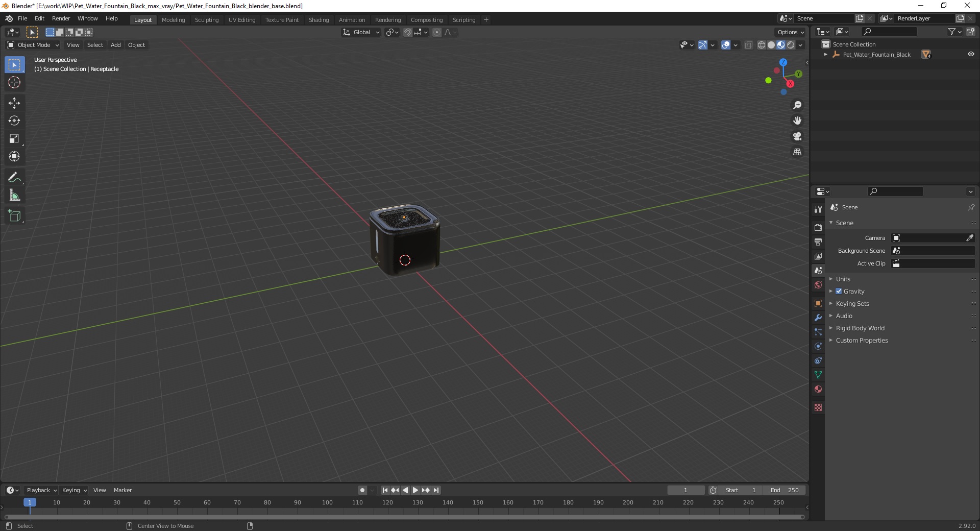Expand the Audio panel
The image size is (980, 531).
844,316
